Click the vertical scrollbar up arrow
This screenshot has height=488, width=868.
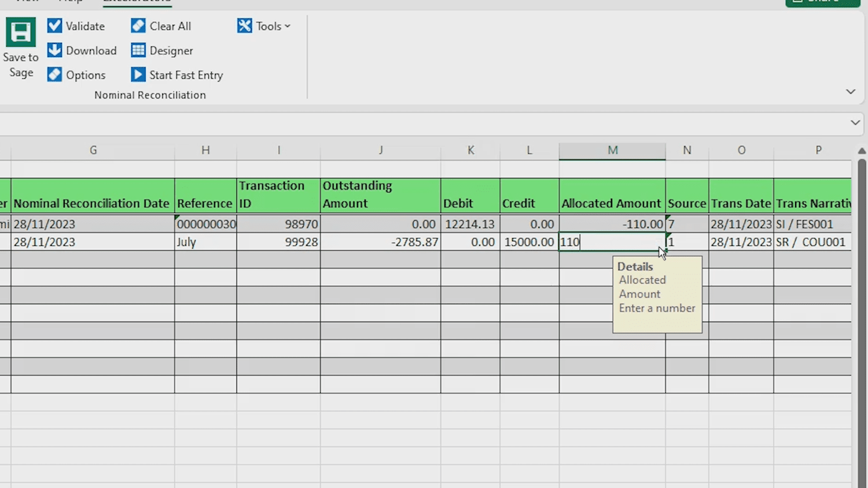862,151
